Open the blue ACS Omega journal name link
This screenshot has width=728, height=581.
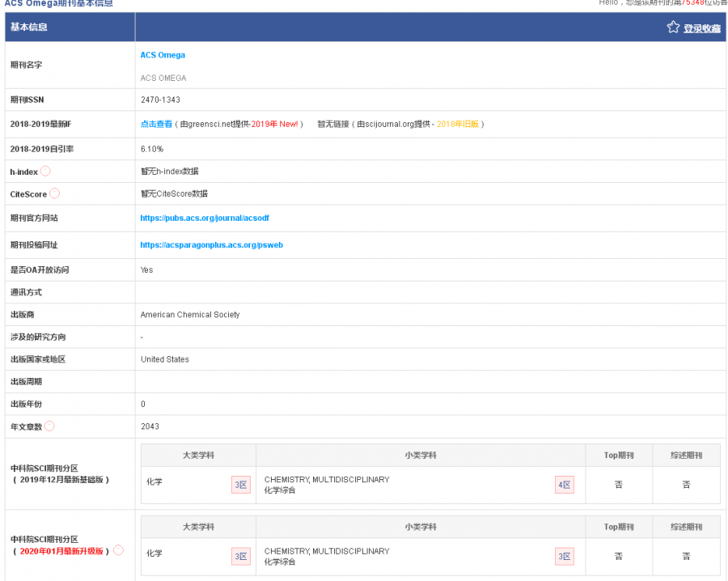163,55
